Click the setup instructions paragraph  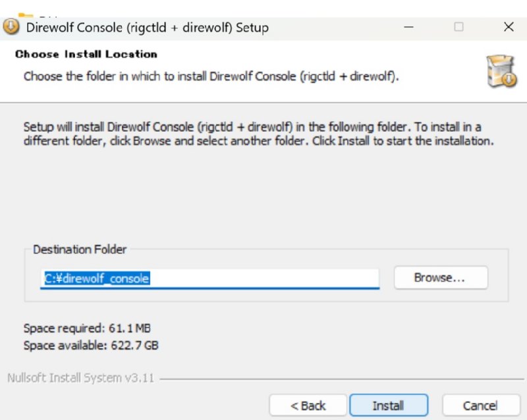[257, 134]
